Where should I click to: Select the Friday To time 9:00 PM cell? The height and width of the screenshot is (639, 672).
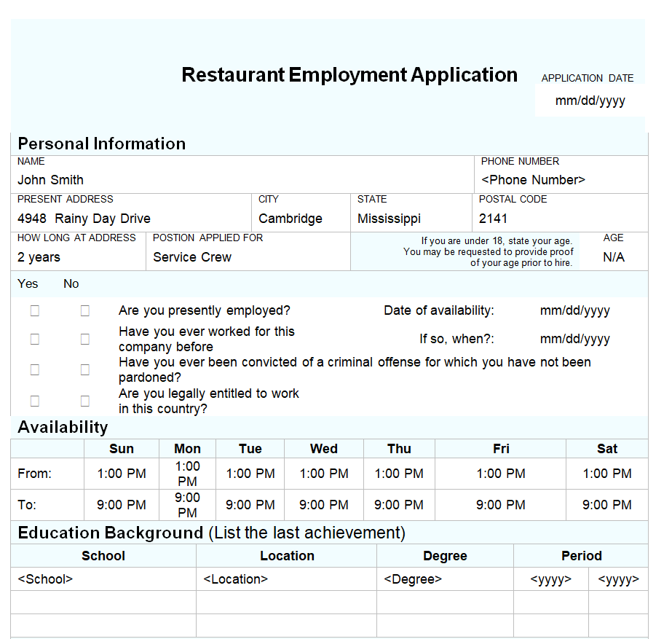pos(500,505)
